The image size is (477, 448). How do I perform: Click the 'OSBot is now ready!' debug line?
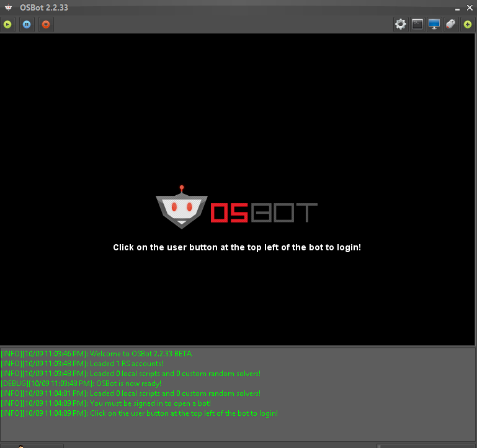click(81, 384)
